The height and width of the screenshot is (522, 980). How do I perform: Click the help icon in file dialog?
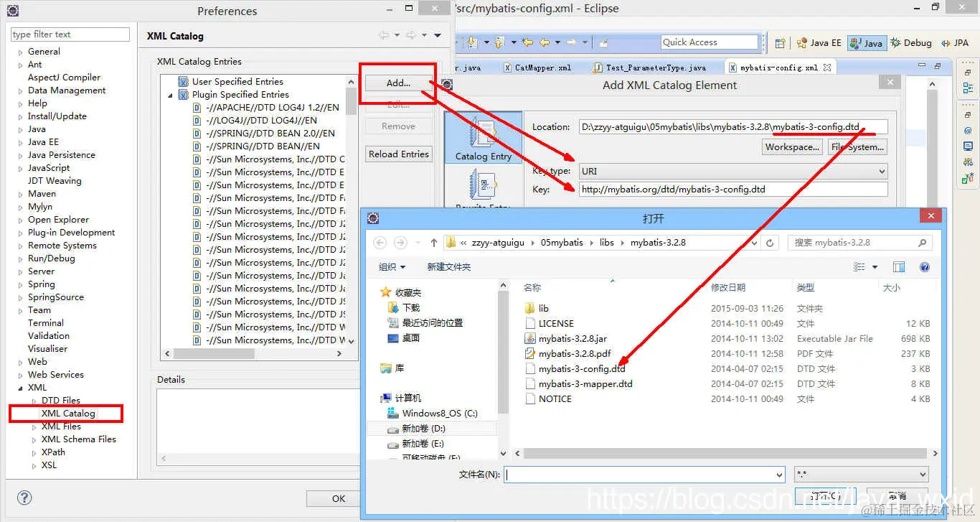925,267
